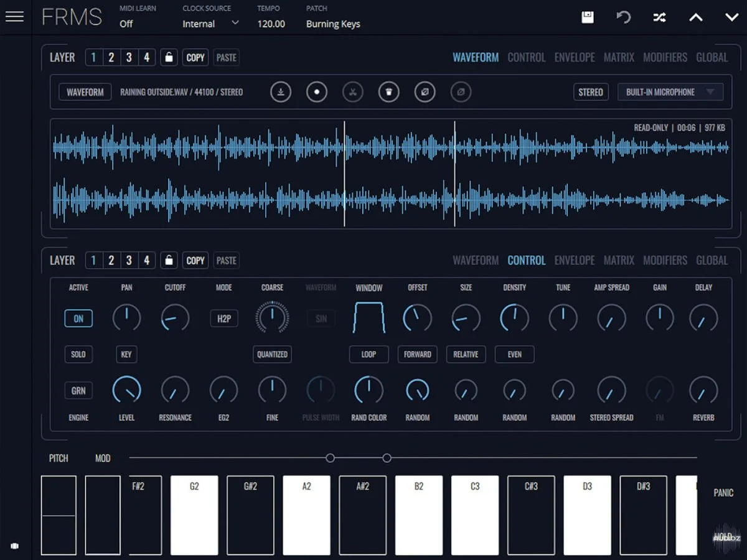Click the grain WINDOW shape icon
747x560 pixels.
coord(369,317)
